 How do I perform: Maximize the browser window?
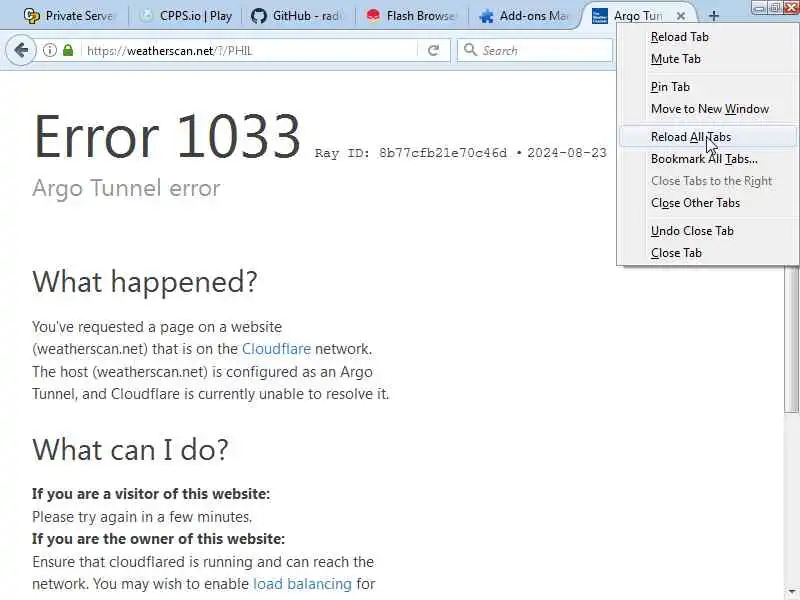pyautogui.click(x=775, y=7)
